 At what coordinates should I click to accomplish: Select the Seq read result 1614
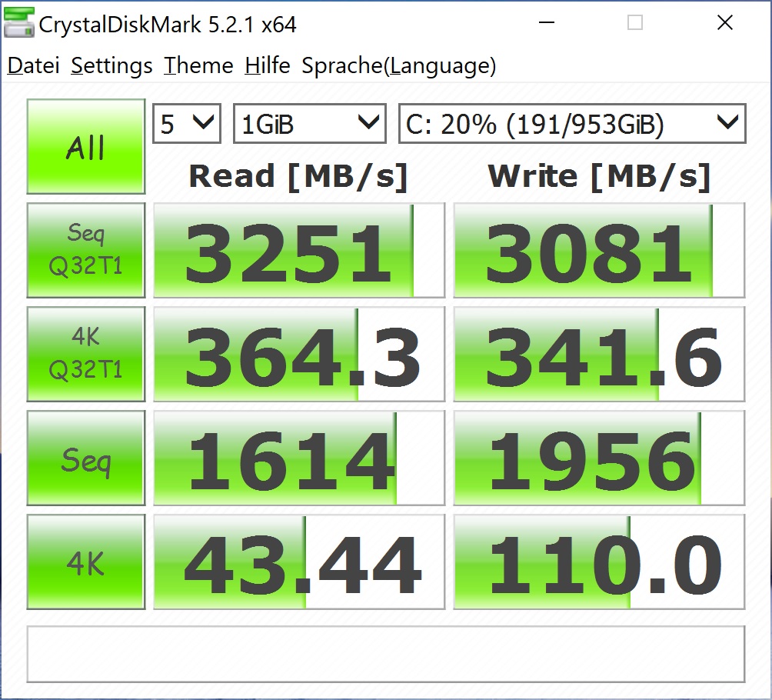point(299,458)
